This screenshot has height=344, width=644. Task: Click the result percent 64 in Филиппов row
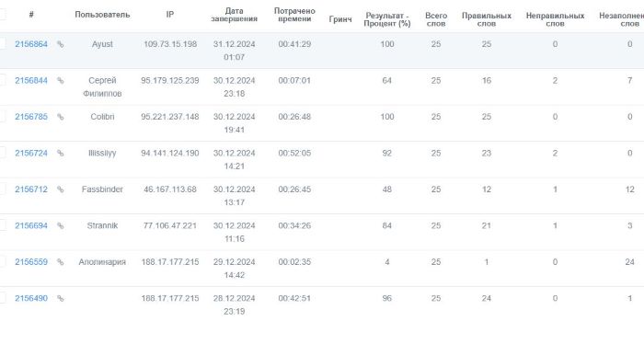pos(387,80)
